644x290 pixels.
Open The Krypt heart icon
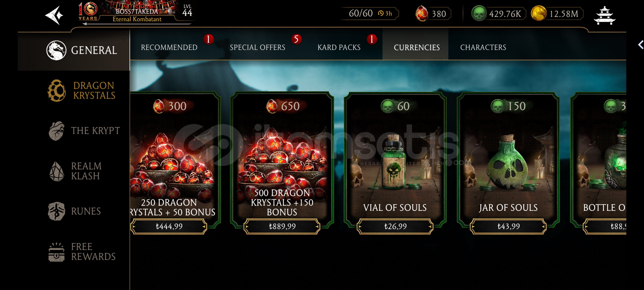pos(57,131)
